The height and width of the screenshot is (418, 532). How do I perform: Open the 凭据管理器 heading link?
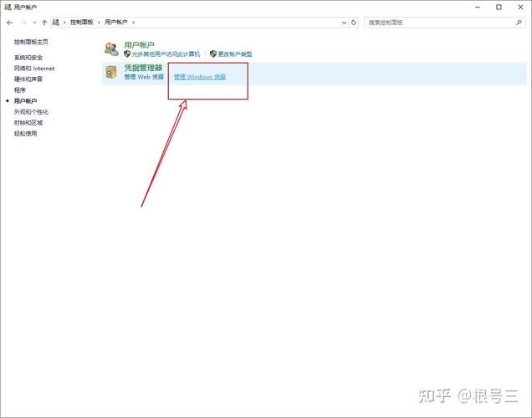[143, 68]
